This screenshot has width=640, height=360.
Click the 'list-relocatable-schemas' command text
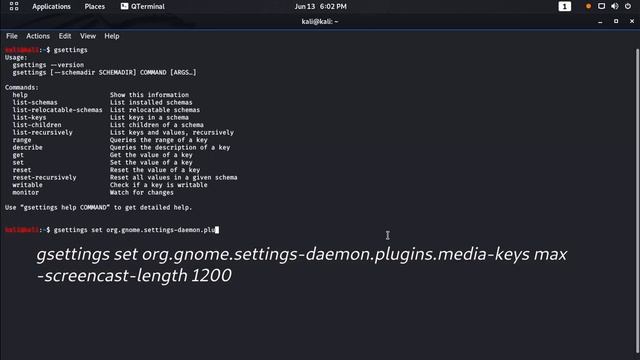[57, 110]
